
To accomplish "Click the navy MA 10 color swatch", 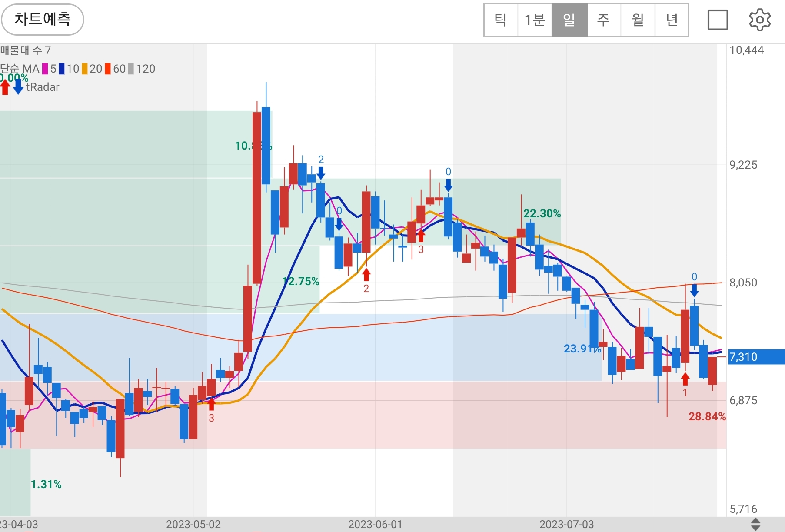I will (61, 69).
